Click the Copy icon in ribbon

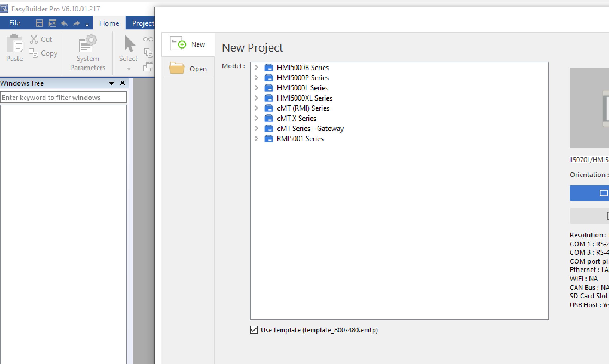[x=33, y=53]
